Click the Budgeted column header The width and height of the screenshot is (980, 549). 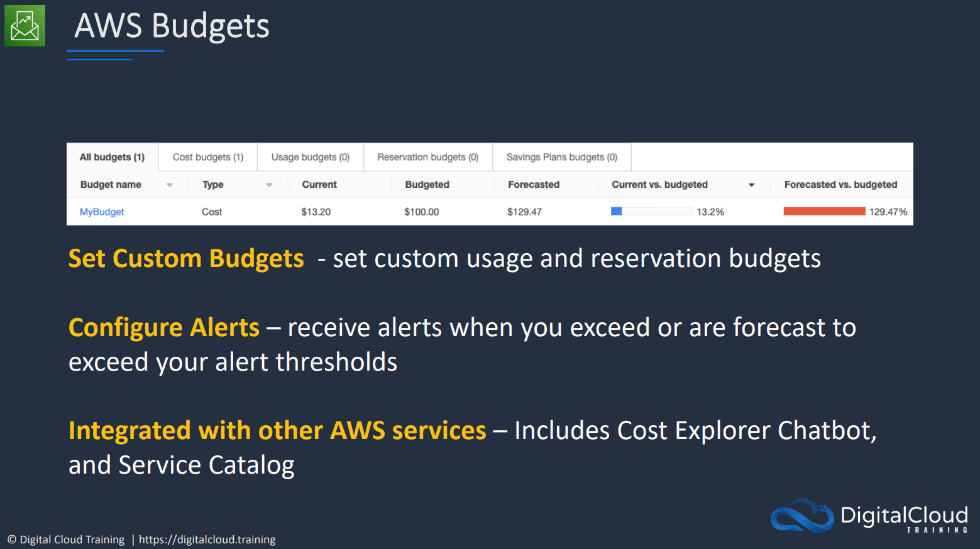[427, 185]
